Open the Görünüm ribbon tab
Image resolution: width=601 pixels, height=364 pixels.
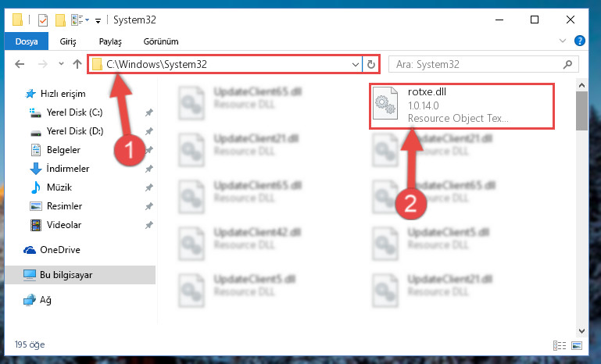161,41
